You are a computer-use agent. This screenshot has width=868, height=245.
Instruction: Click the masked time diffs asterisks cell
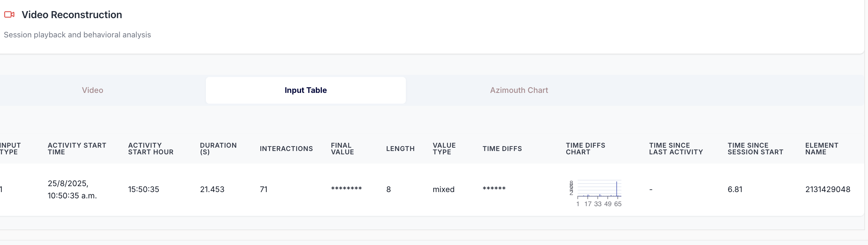[x=494, y=189]
